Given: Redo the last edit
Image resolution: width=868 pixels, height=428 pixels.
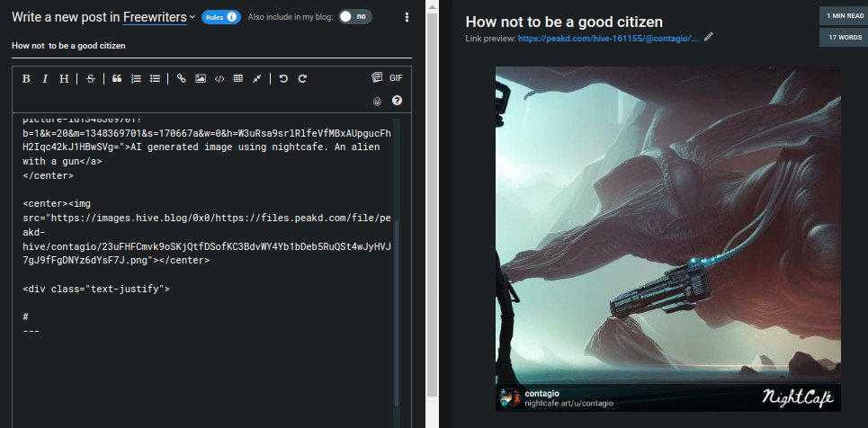Looking at the screenshot, I should pyautogui.click(x=302, y=78).
